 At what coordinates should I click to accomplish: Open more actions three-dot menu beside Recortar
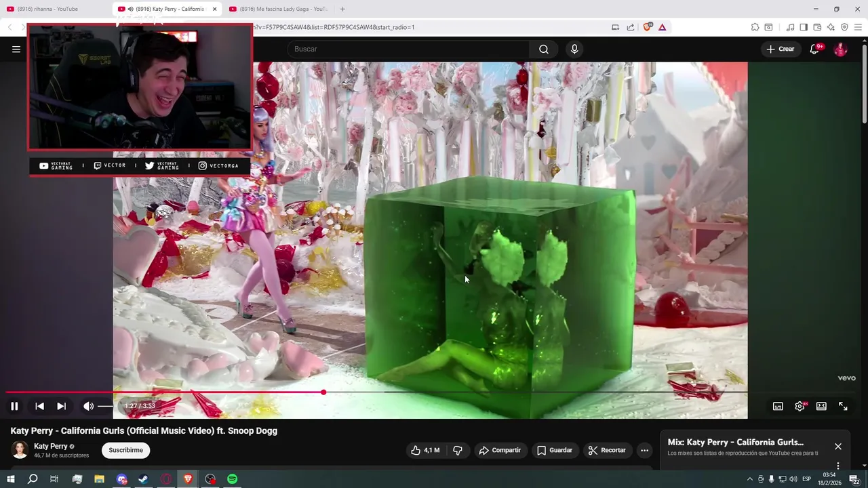click(x=644, y=450)
